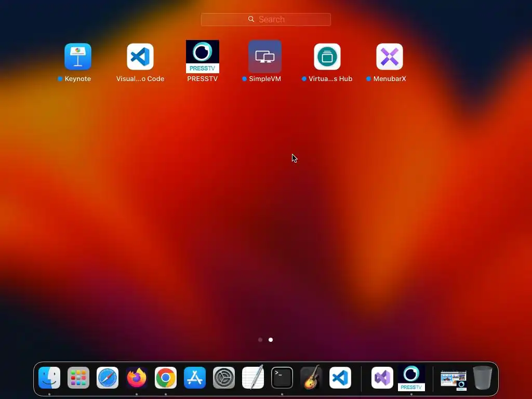This screenshot has height=399, width=532.
Task: Open System Preferences from the Dock
Action: [224, 378]
